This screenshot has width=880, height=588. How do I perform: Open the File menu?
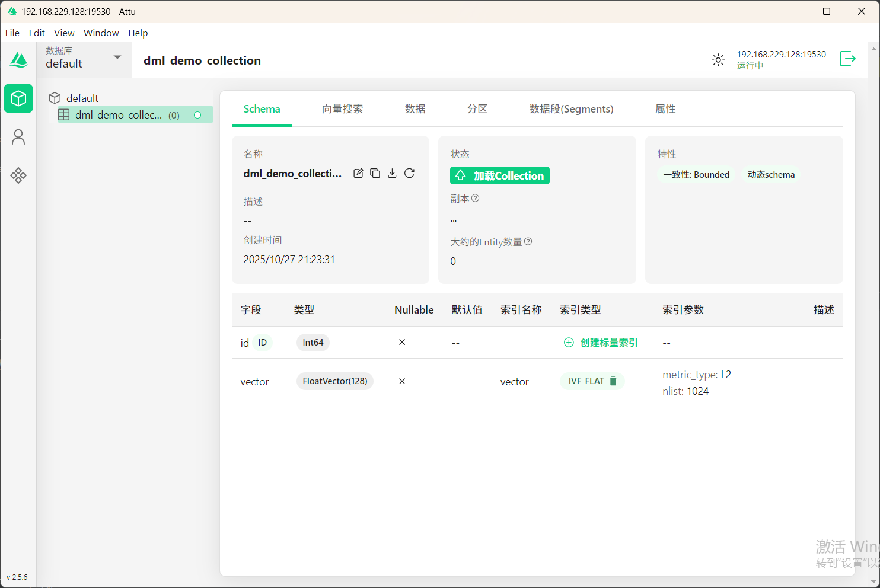[x=12, y=33]
